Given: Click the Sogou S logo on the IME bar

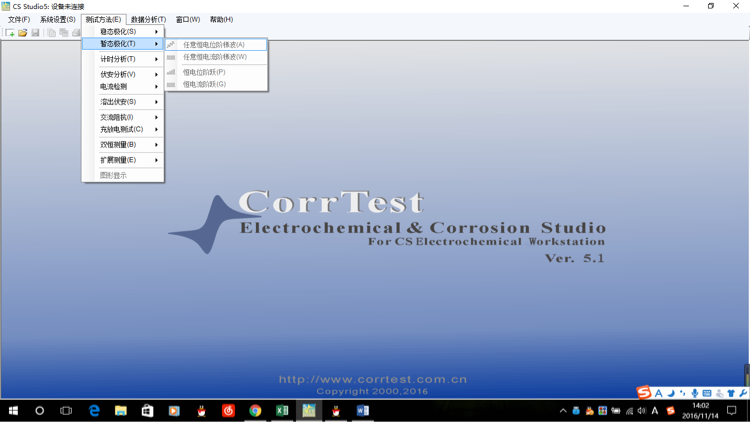Looking at the screenshot, I should click(644, 392).
